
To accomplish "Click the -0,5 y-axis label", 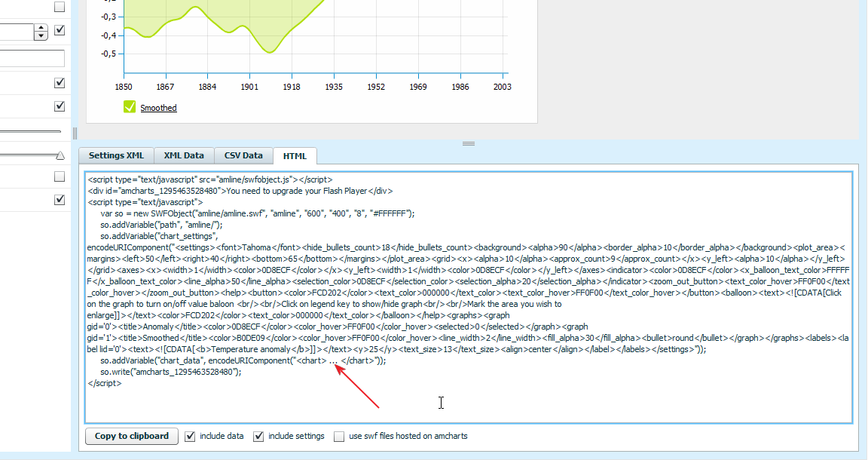I will 108,54.
